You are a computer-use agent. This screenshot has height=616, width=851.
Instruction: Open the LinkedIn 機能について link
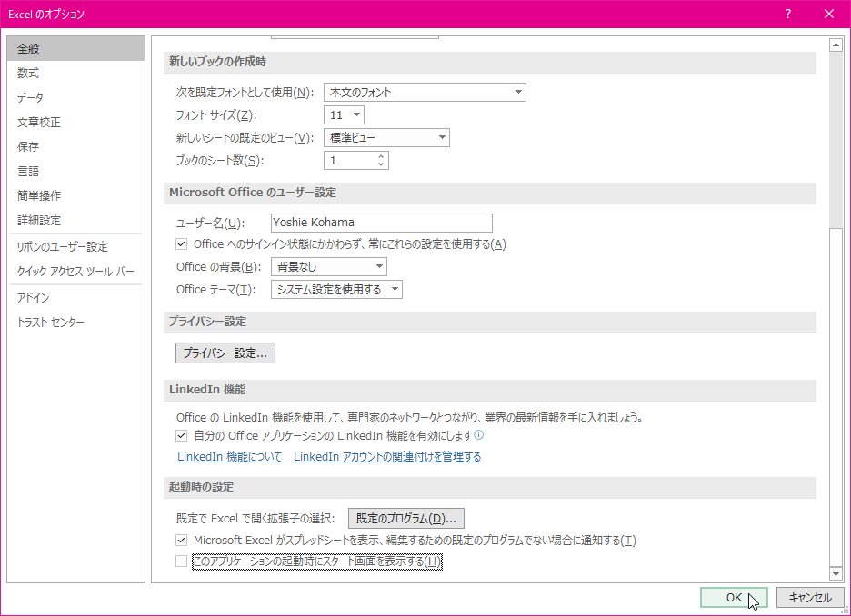[x=230, y=457]
